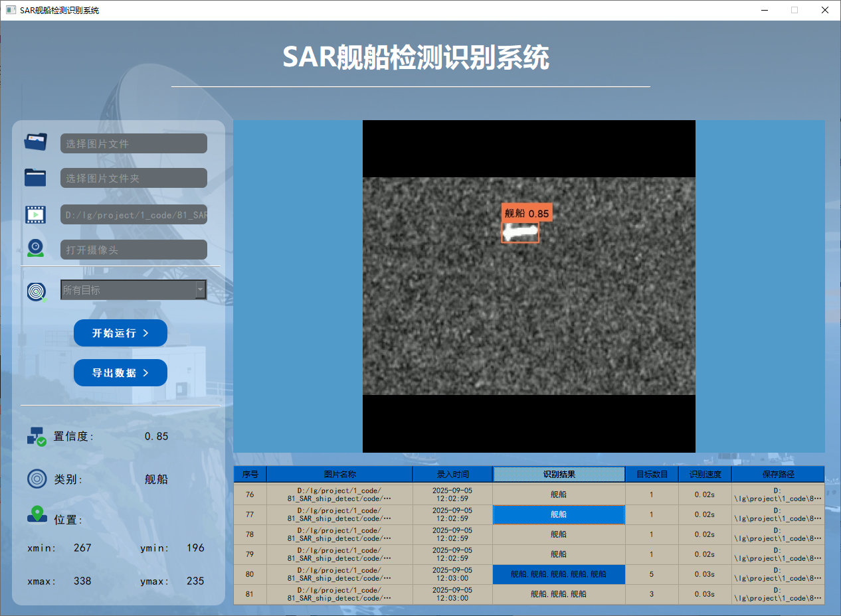The height and width of the screenshot is (616, 841).
Task: Click the target count 5 cell
Action: tap(652, 574)
